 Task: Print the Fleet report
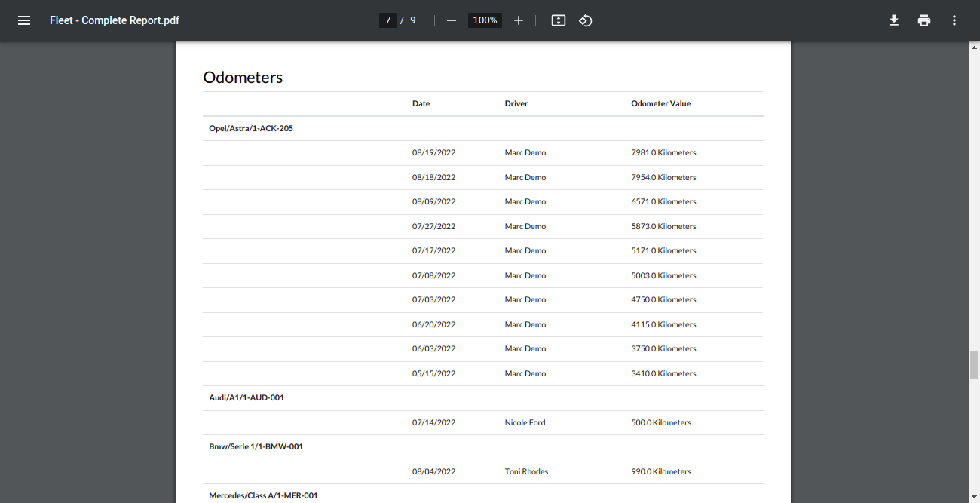click(924, 20)
